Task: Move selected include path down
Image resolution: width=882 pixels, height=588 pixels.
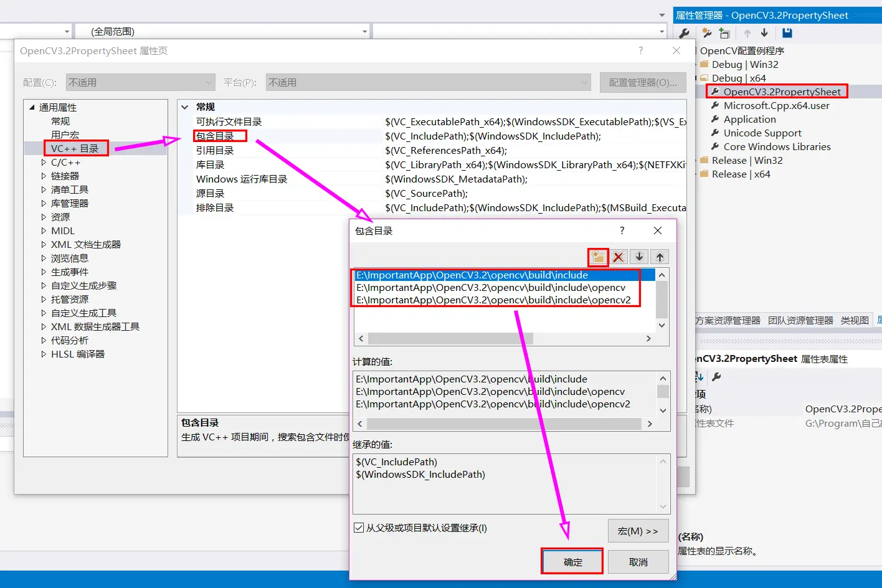Action: point(639,257)
